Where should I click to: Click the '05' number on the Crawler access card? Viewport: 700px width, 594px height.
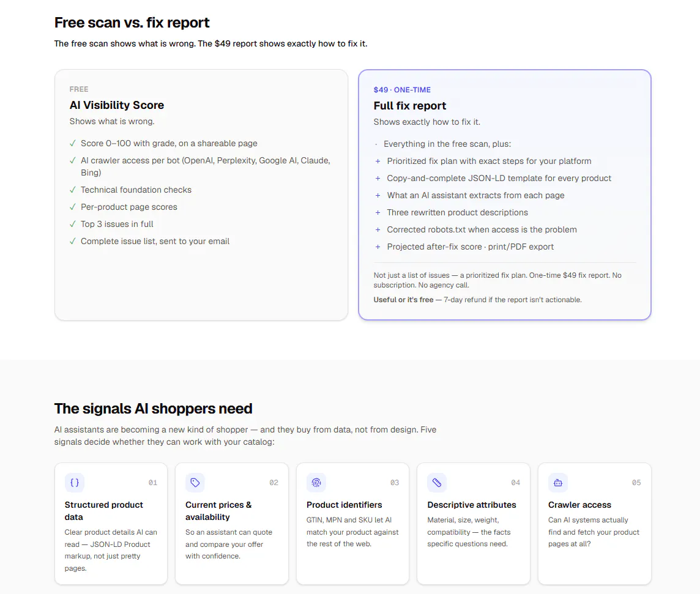(x=636, y=483)
